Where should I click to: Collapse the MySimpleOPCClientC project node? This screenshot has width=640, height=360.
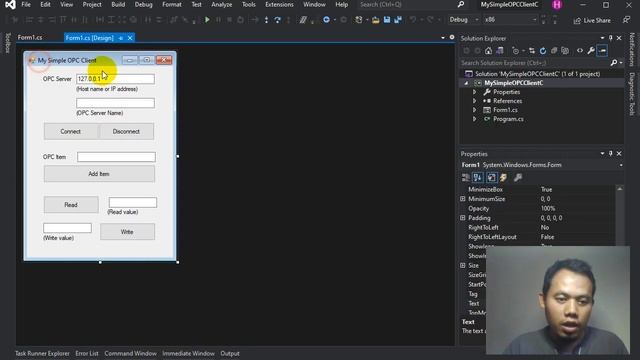466,83
